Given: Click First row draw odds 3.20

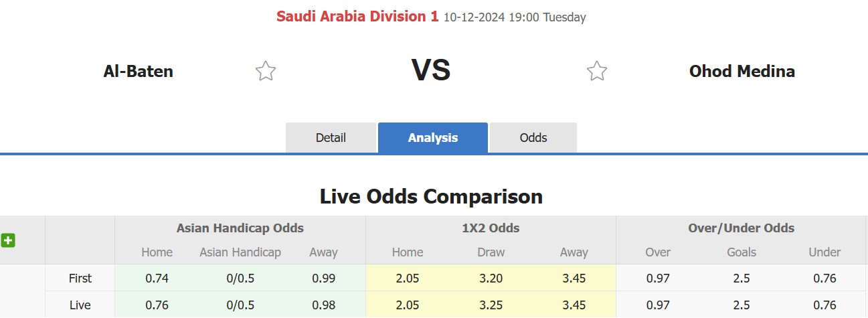Looking at the screenshot, I should click(x=491, y=279).
